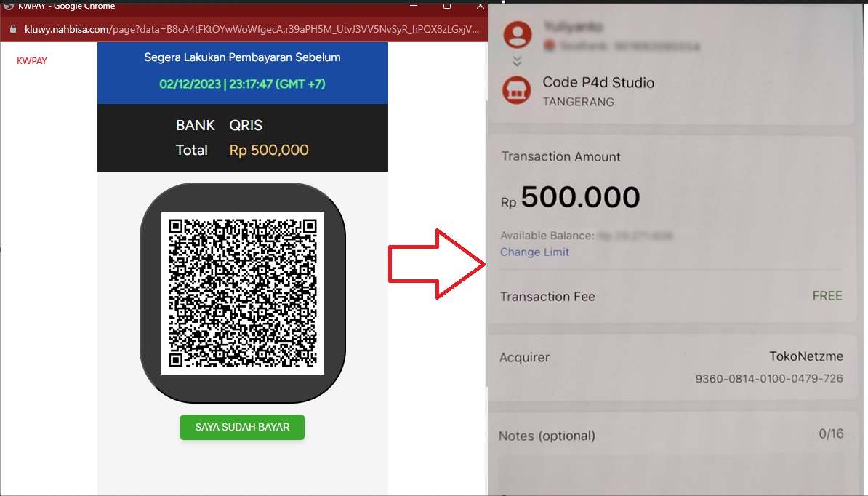The width and height of the screenshot is (868, 496).
Task: Click the kluwy.nahbisa.com URL in address bar
Action: (x=252, y=29)
